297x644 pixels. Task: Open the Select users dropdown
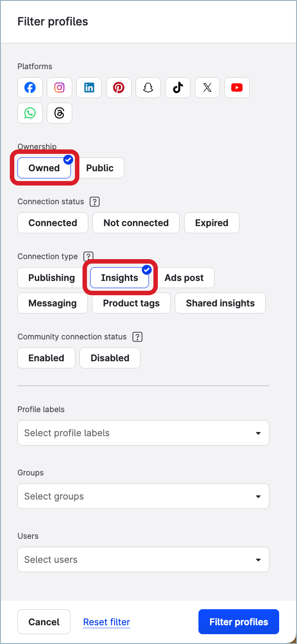(x=143, y=559)
